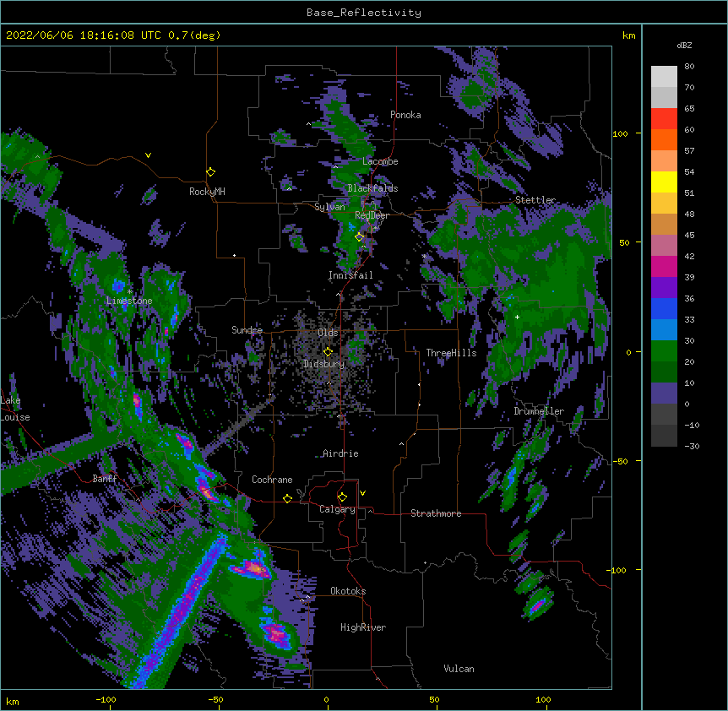
Task: Click the Cochrane label
Action: point(272,480)
